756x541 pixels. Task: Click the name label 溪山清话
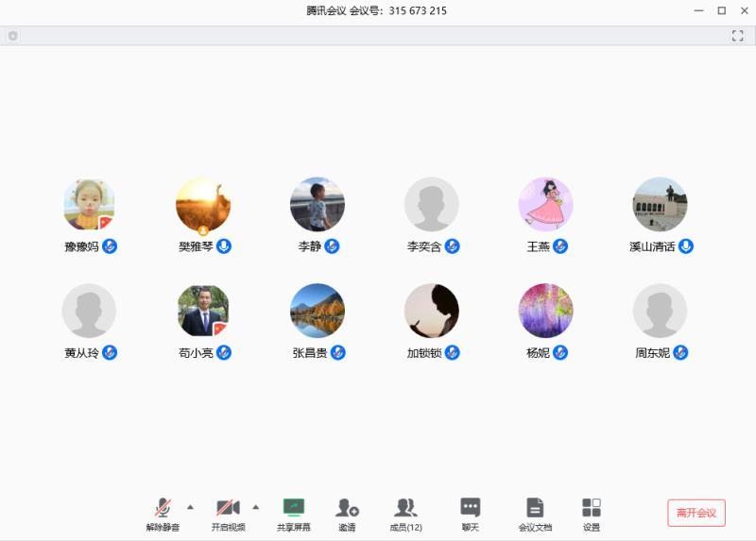[x=652, y=246]
